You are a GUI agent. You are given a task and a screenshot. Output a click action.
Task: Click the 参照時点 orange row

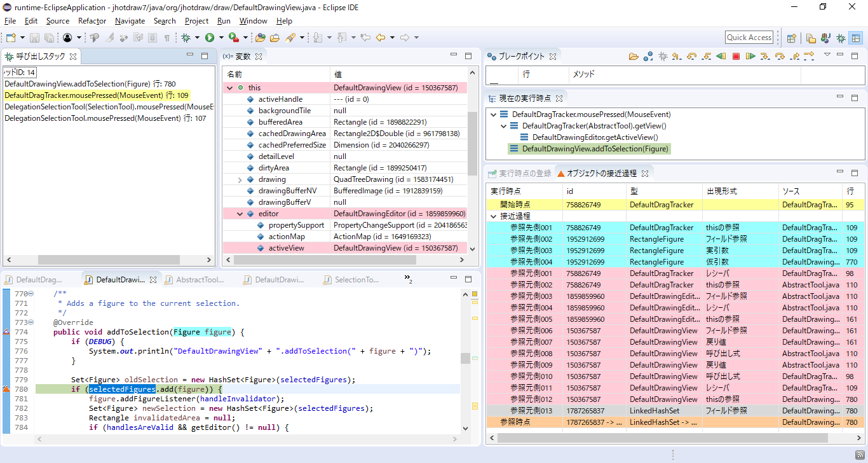click(x=675, y=422)
